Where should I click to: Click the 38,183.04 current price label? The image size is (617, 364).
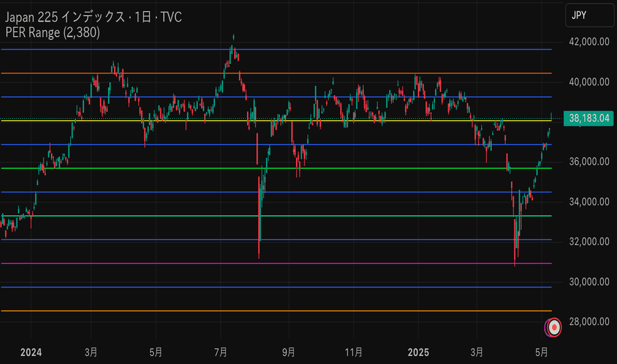pos(589,118)
